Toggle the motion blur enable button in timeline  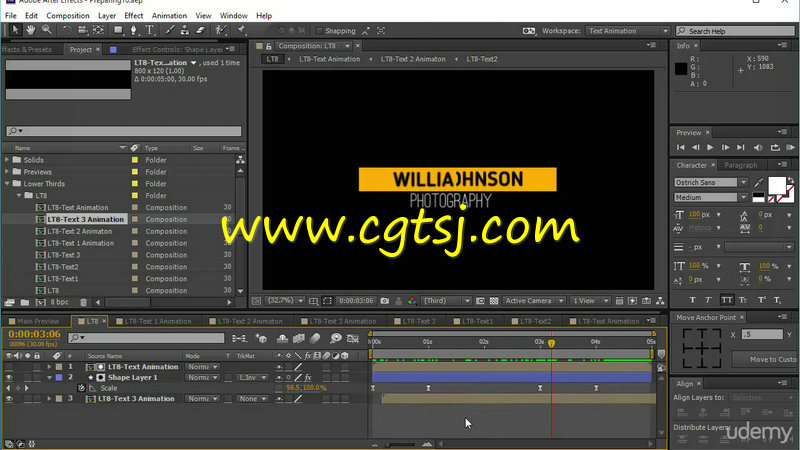point(315,338)
